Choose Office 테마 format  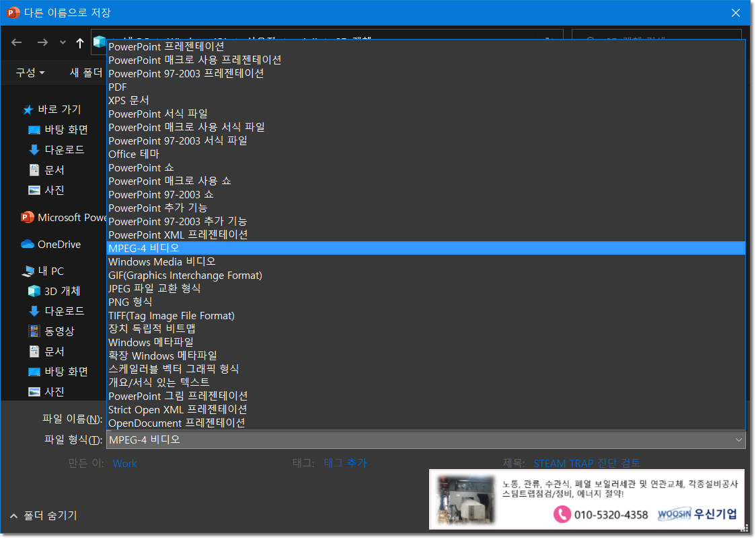(426, 155)
